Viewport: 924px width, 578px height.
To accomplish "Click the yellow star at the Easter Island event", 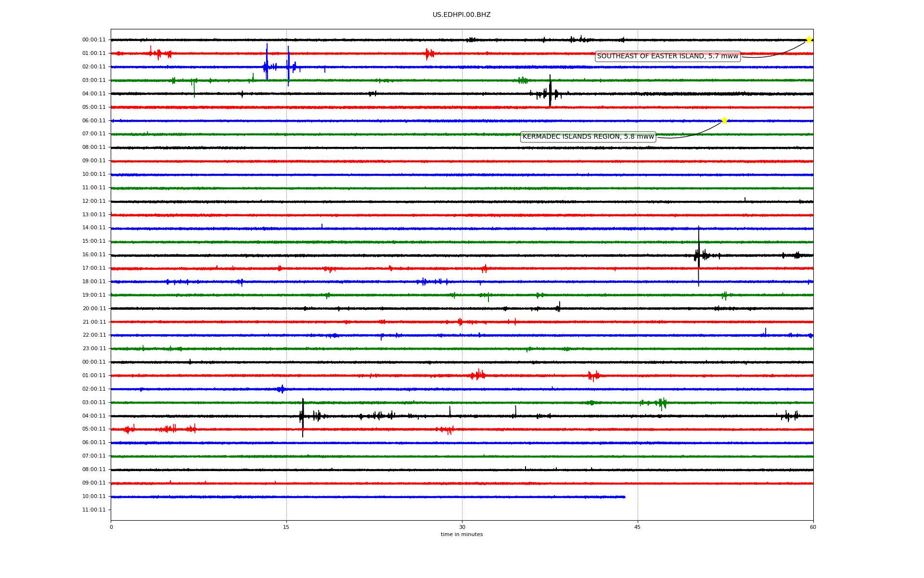I will coord(809,39).
